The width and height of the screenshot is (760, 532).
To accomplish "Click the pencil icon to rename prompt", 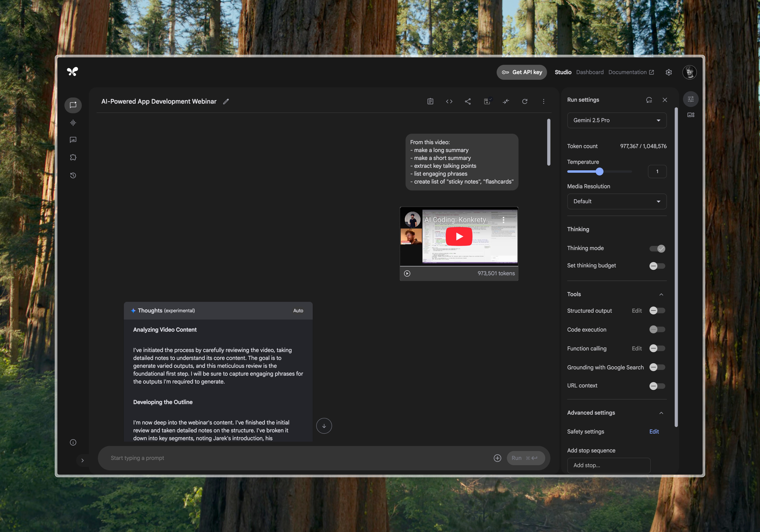I will tap(226, 102).
